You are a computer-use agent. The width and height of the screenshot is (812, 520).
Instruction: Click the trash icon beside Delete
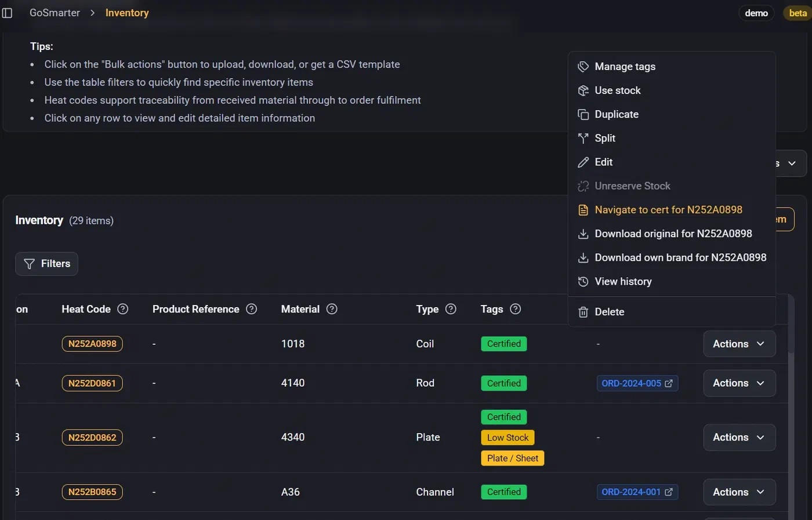pyautogui.click(x=583, y=312)
